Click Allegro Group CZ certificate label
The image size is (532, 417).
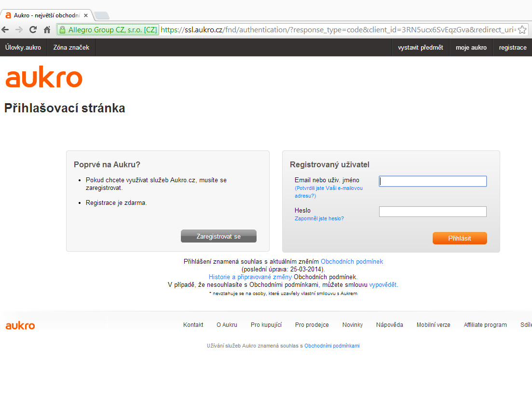113,30
